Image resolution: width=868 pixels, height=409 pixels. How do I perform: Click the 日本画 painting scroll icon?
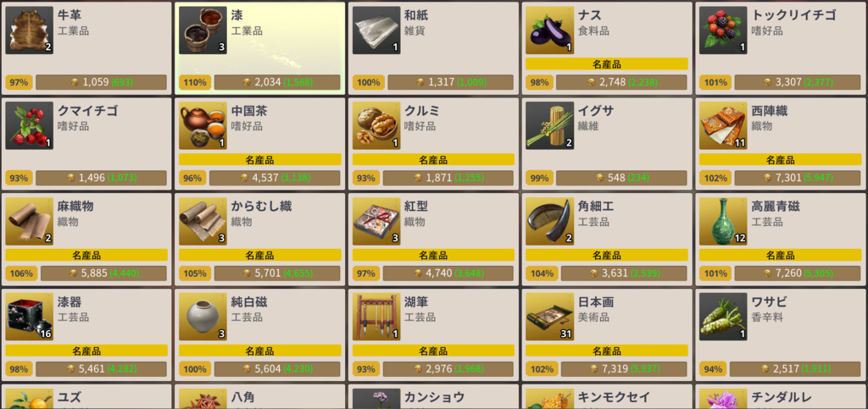pyautogui.click(x=549, y=317)
